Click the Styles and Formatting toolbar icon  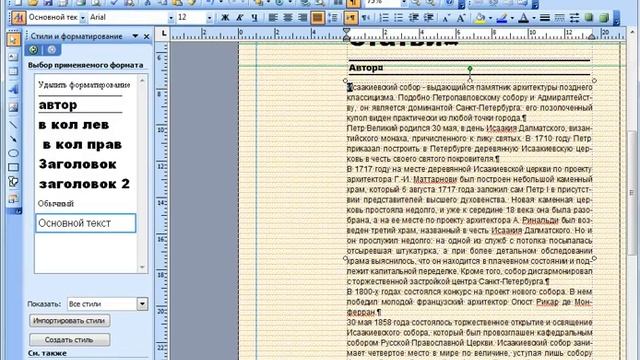coord(18,18)
